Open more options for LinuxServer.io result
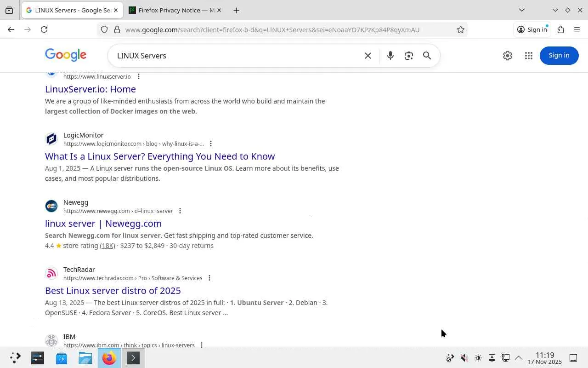Screen dimensions: 588x368 [138, 76]
